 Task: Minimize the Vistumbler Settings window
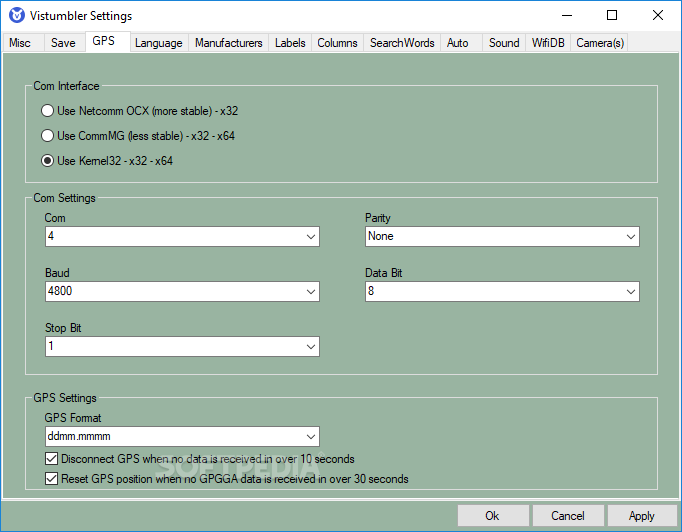coord(567,15)
